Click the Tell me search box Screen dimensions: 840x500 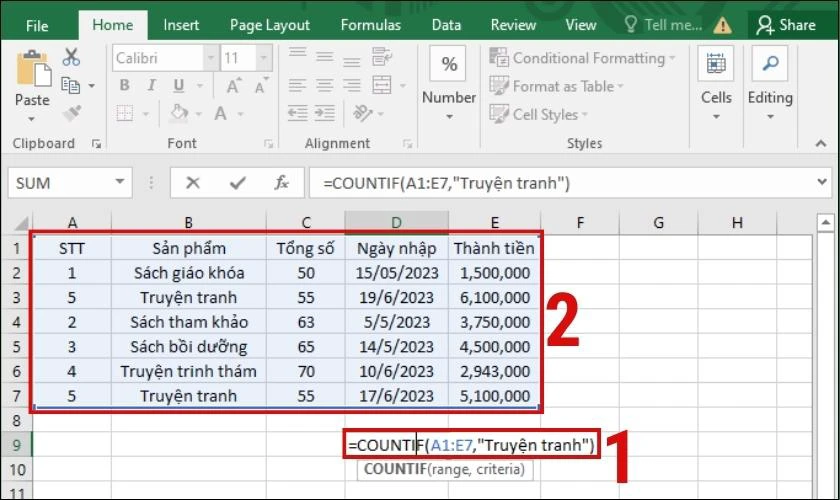663,25
